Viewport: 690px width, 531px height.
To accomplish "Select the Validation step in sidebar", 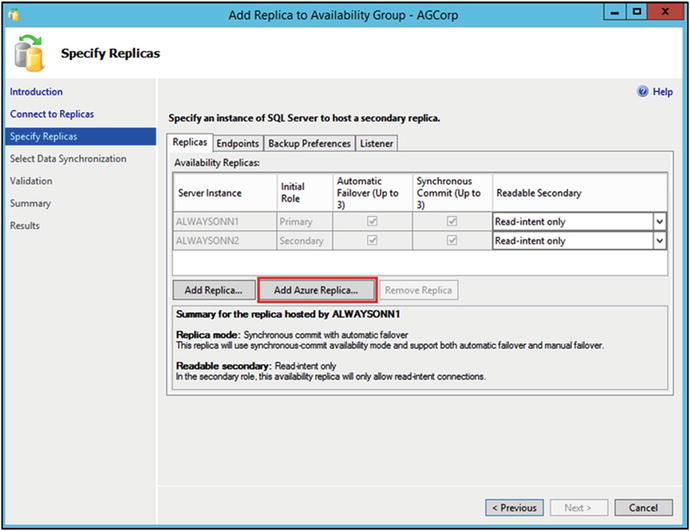I will pyautogui.click(x=31, y=181).
